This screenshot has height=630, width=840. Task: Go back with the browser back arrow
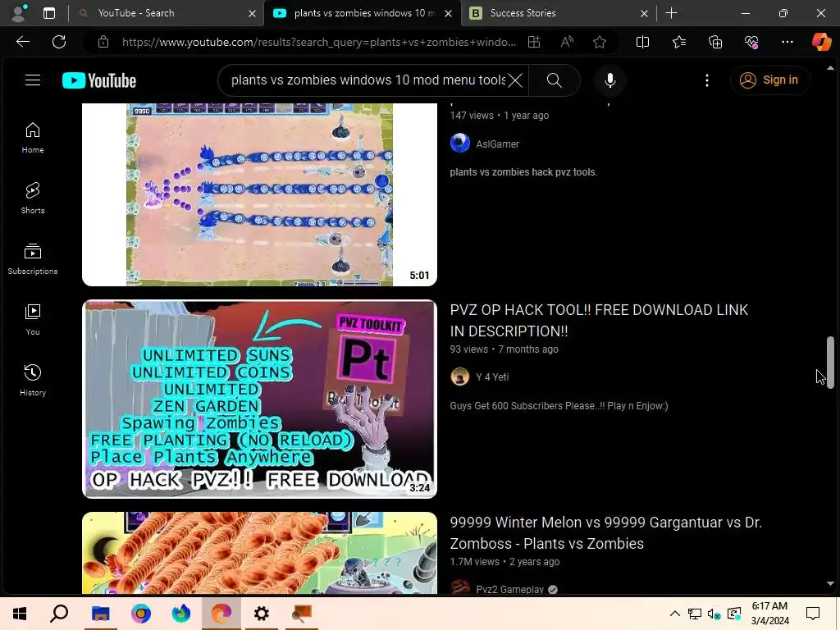point(22,42)
